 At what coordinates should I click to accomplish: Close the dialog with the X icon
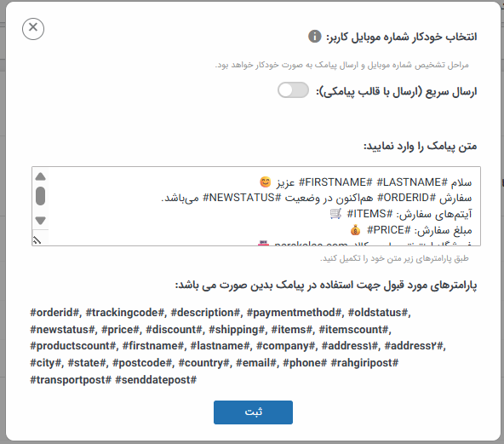click(x=33, y=29)
